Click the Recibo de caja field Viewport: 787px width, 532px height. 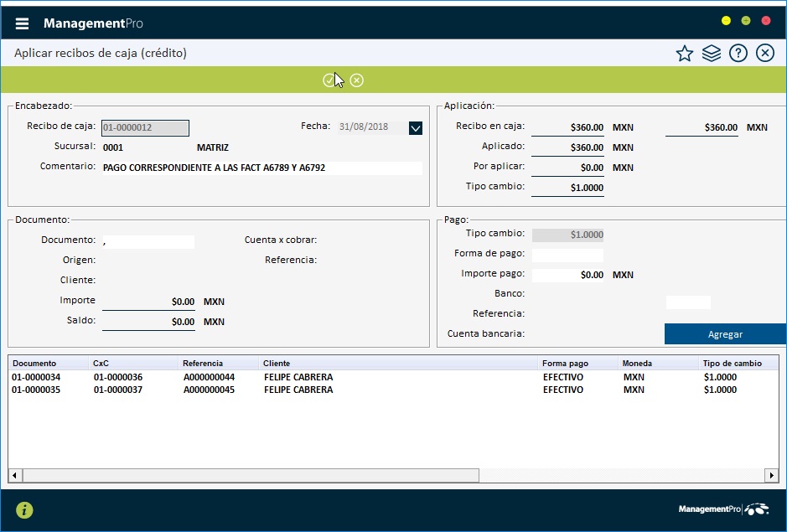(146, 128)
